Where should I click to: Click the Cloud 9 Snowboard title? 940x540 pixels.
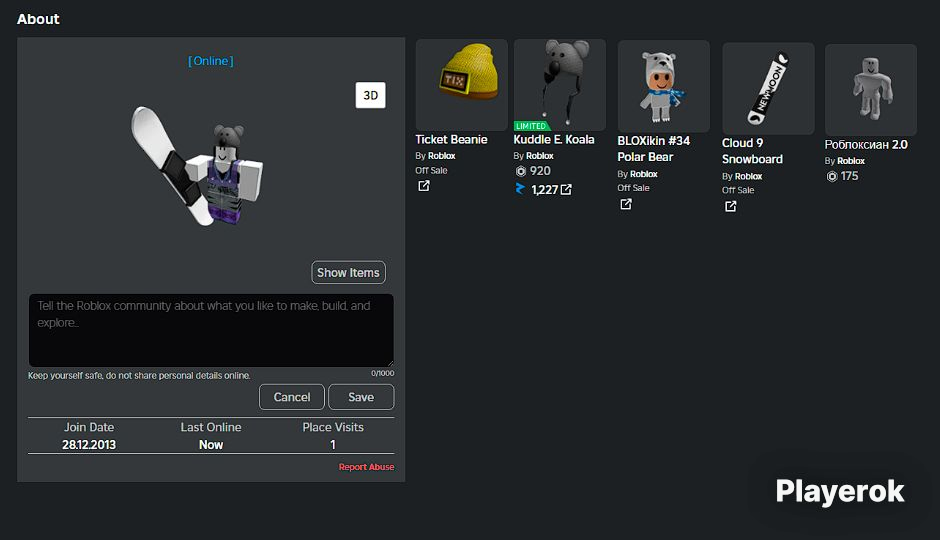pyautogui.click(x=752, y=151)
